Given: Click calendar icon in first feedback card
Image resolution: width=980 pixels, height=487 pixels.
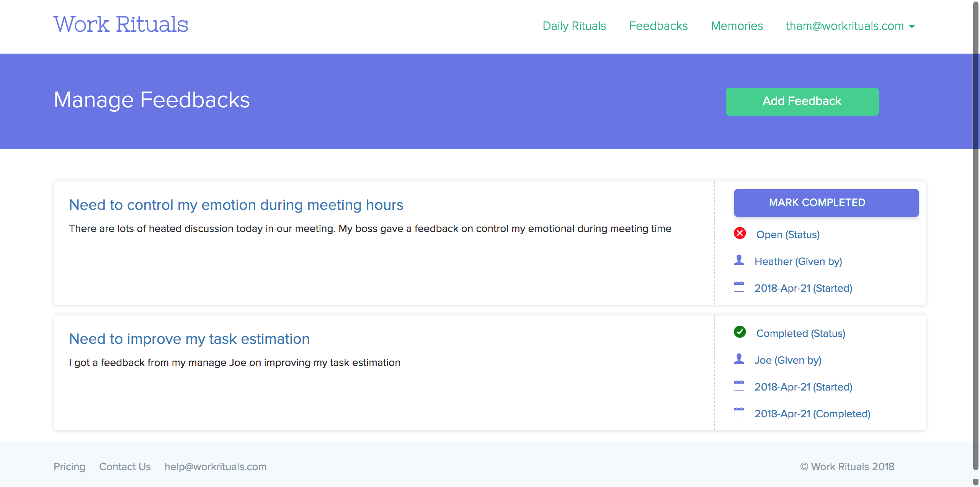Looking at the screenshot, I should tap(739, 287).
